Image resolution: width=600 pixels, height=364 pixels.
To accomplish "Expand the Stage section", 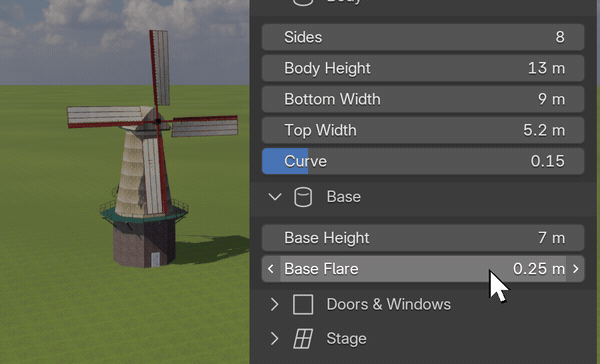I will (274, 339).
